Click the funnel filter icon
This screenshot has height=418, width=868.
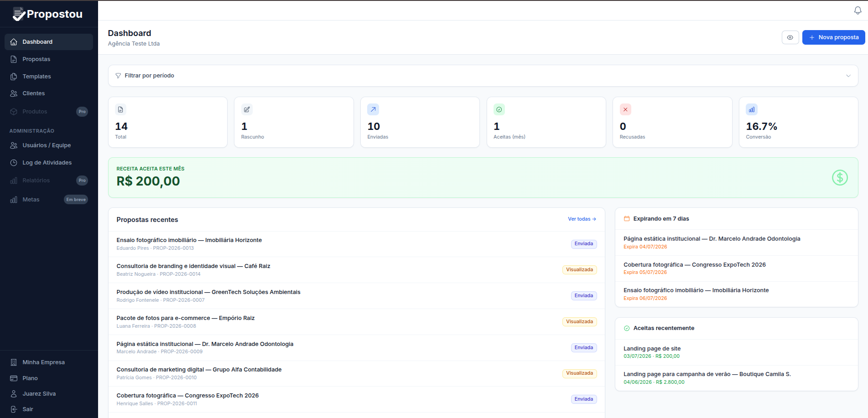coord(118,76)
